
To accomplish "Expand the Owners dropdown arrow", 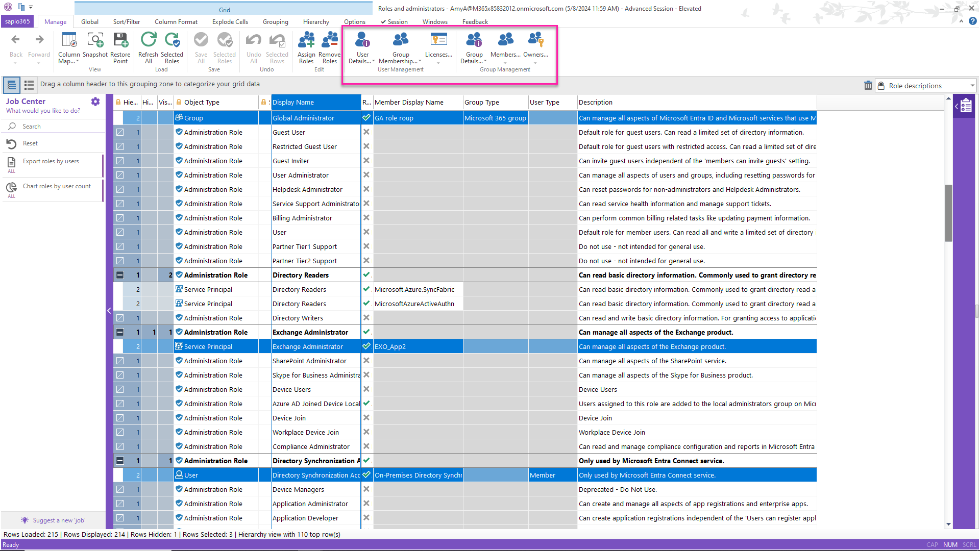I will pos(535,63).
